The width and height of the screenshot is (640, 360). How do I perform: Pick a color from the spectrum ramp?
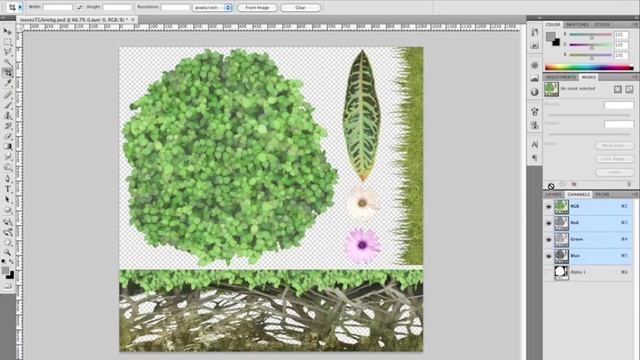(589, 67)
